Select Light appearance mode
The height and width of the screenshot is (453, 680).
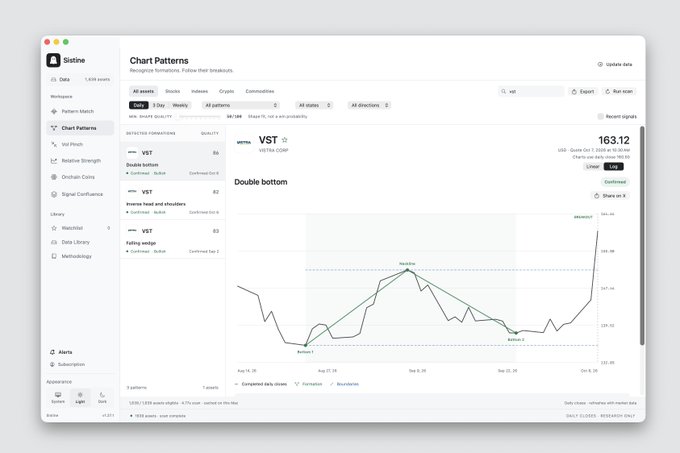80,397
